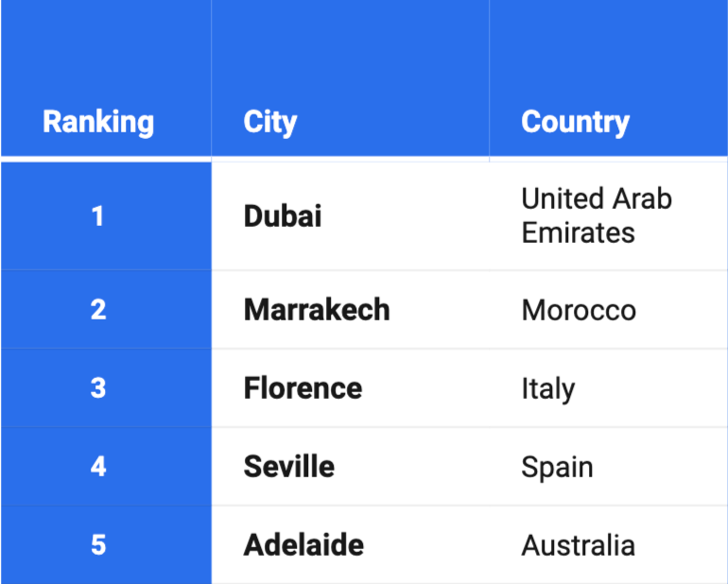
Task: Select the Italy country cell
Action: coord(608,387)
